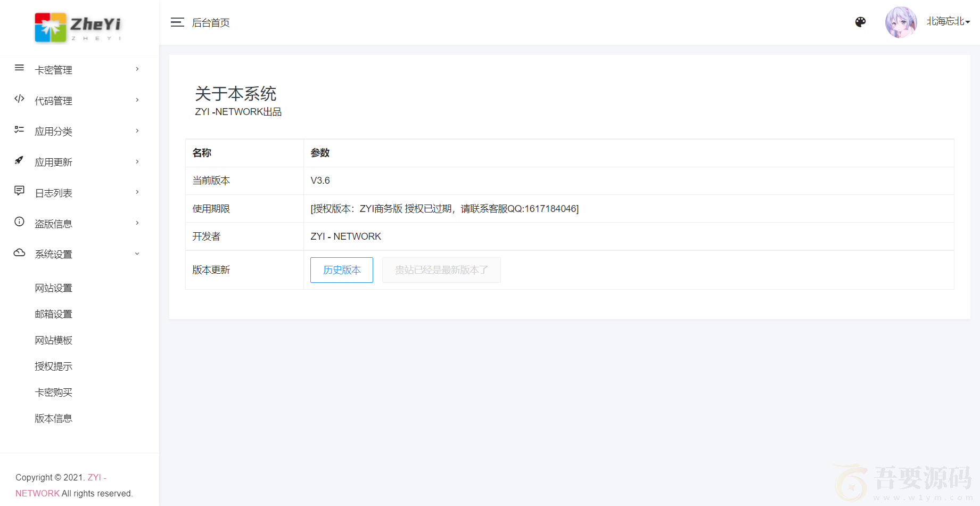Click the 版本更新 row label
Image resolution: width=980 pixels, height=506 pixels.
point(211,270)
